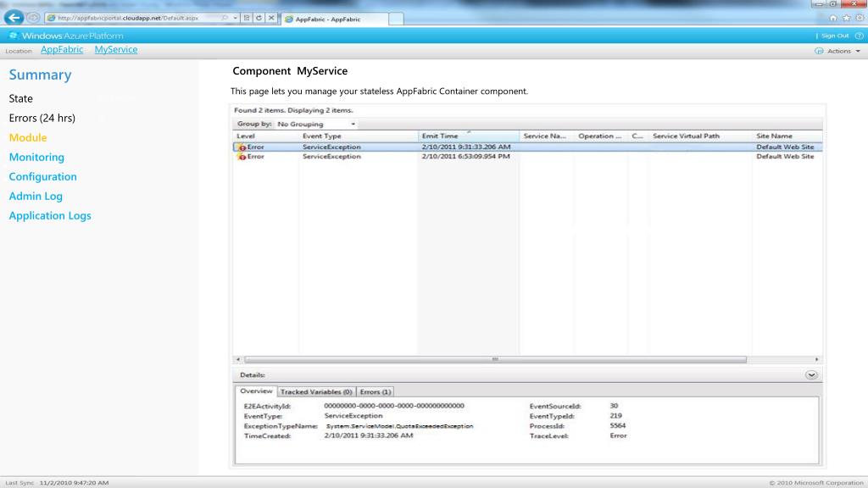Viewport: 868px width, 488px height.
Task: Open the Configuration section in sidebar
Action: click(x=42, y=176)
